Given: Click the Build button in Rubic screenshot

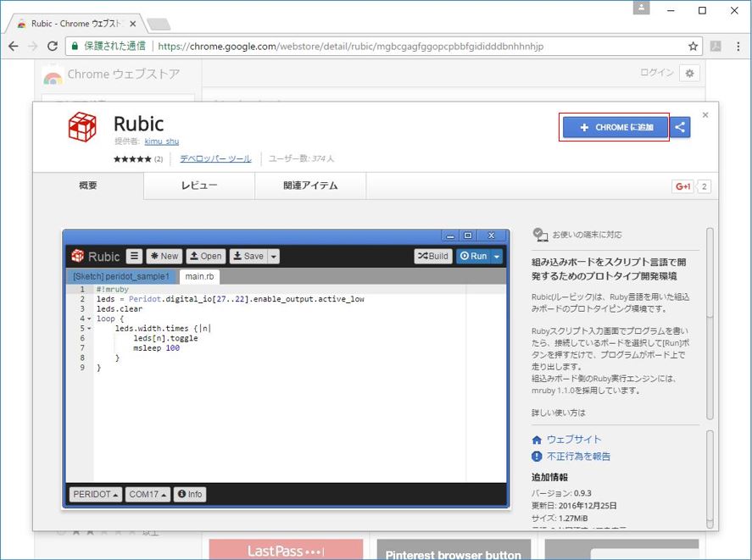Looking at the screenshot, I should (433, 256).
